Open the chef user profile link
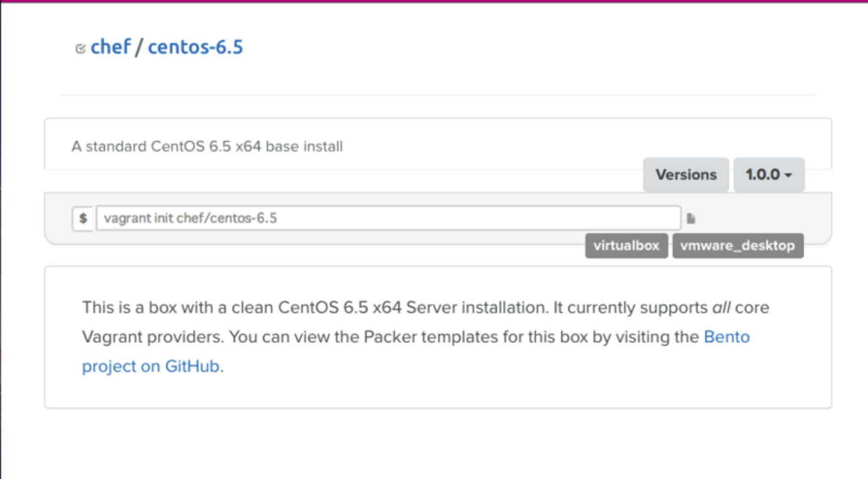 point(111,47)
